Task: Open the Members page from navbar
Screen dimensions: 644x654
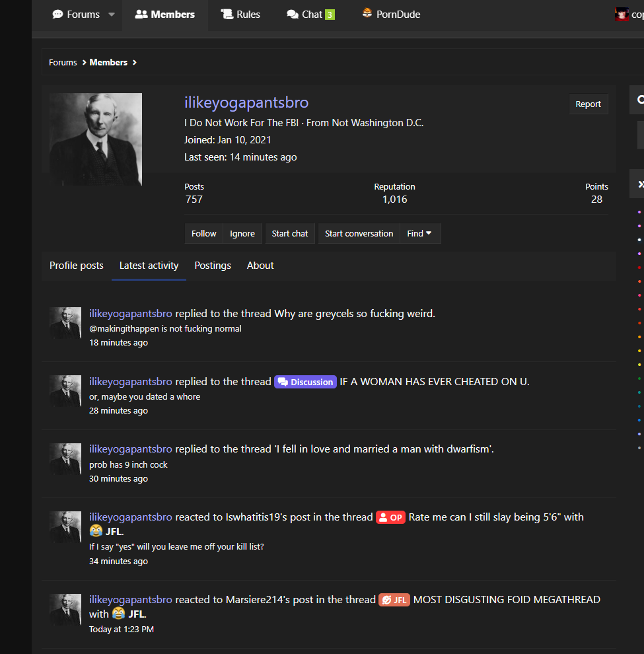Action: 165,15
